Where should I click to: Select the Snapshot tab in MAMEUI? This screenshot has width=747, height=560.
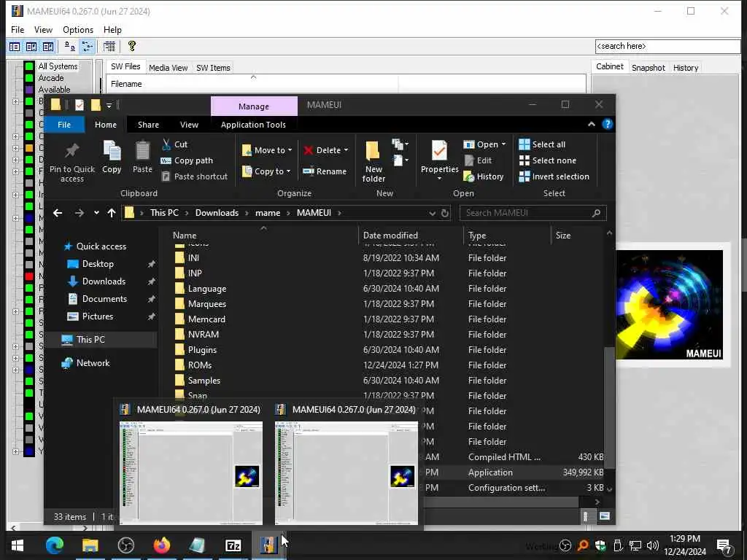(x=648, y=68)
